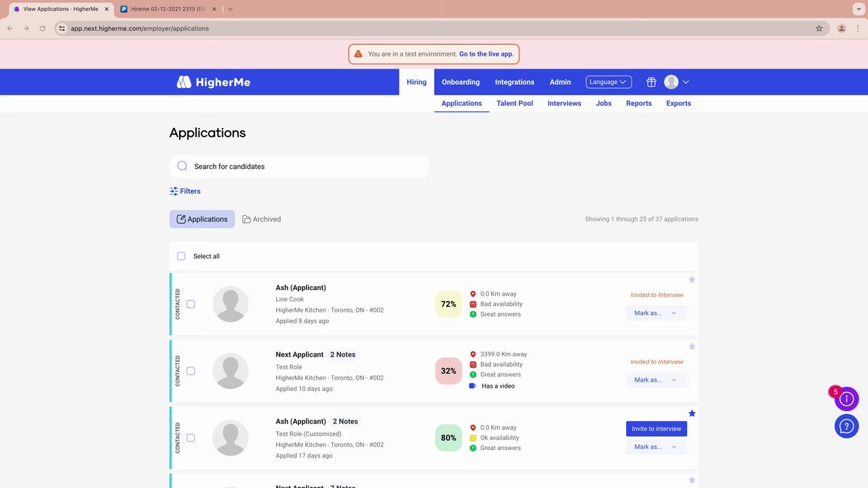Star the Next Applicant Test Role application
868x488 pixels.
point(692,346)
